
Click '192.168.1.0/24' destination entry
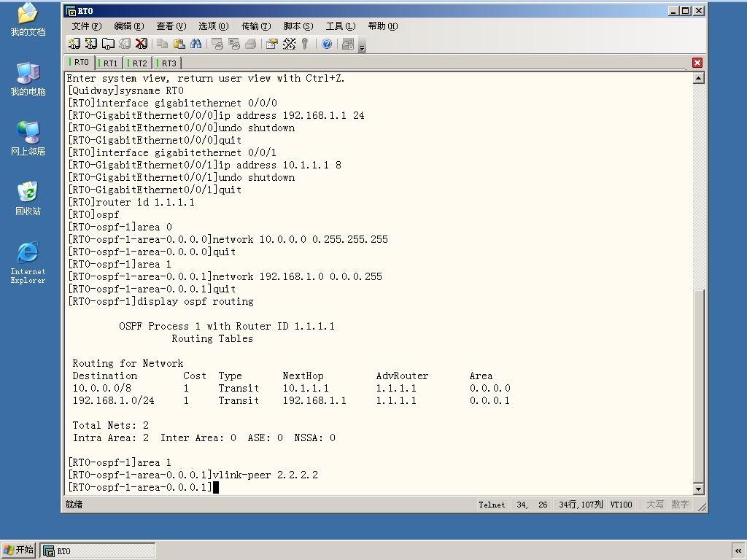click(x=113, y=400)
